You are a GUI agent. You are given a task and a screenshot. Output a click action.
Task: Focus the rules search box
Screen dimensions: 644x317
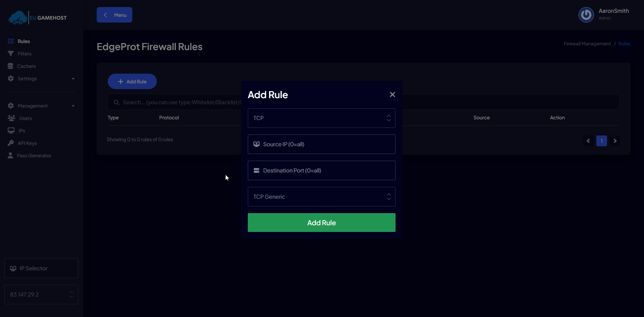tap(364, 102)
